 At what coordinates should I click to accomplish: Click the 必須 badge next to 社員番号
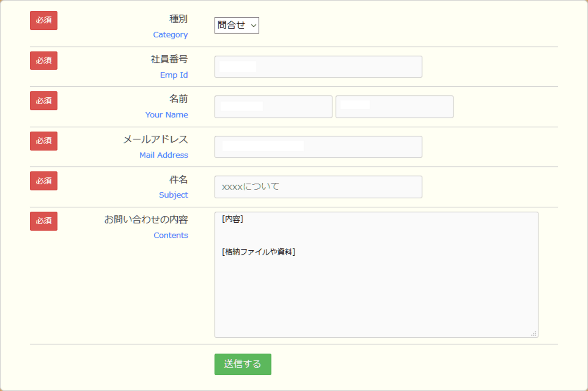pos(44,61)
